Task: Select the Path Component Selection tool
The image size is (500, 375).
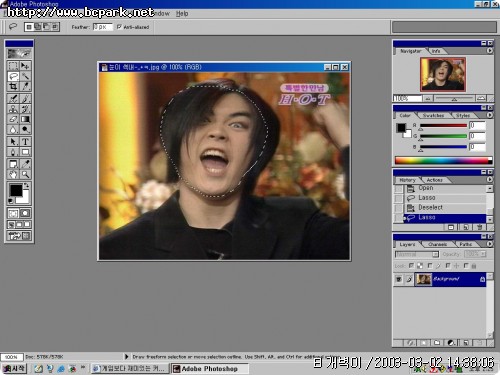Action: click(13, 142)
